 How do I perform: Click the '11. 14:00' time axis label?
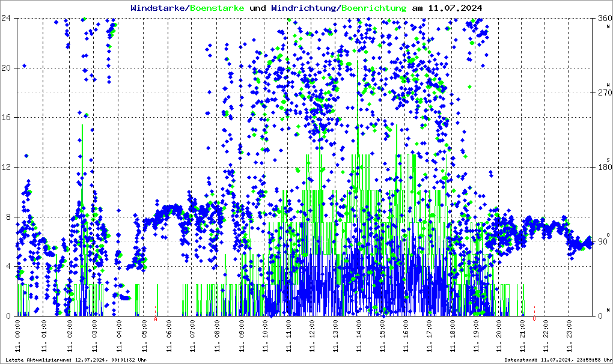tap(359, 336)
